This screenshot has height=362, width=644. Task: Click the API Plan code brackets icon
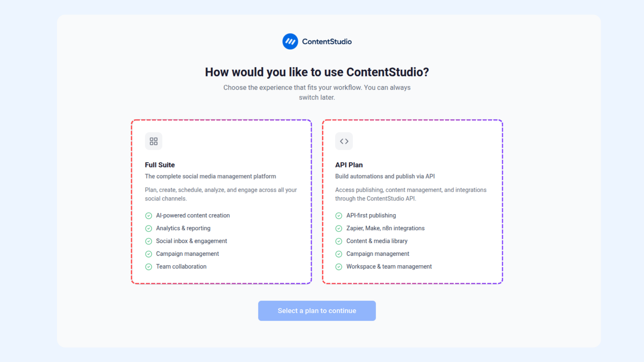(x=344, y=141)
